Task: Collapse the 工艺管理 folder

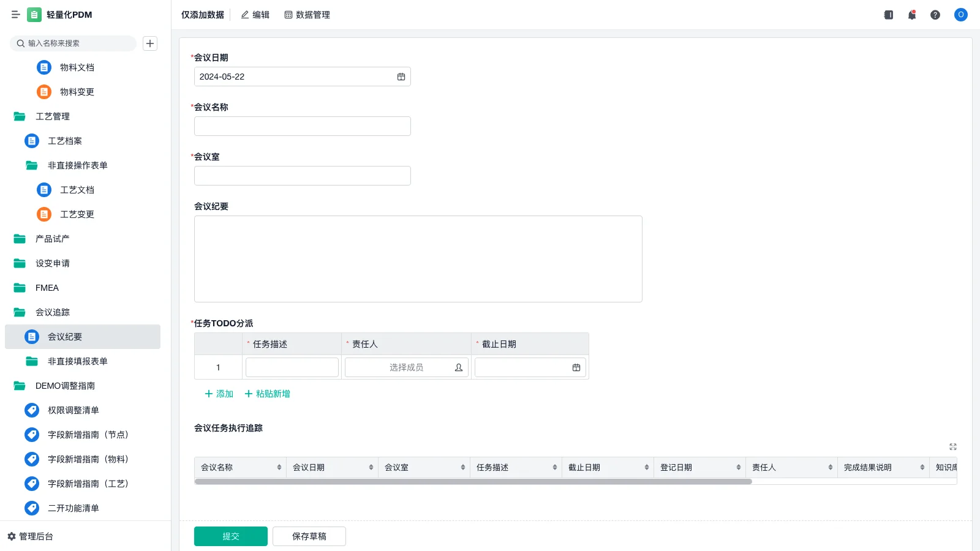Action: (20, 116)
